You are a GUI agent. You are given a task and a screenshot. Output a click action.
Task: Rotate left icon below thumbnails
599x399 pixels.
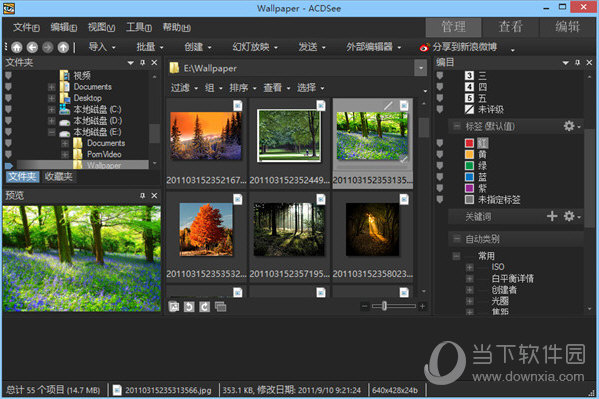point(189,307)
